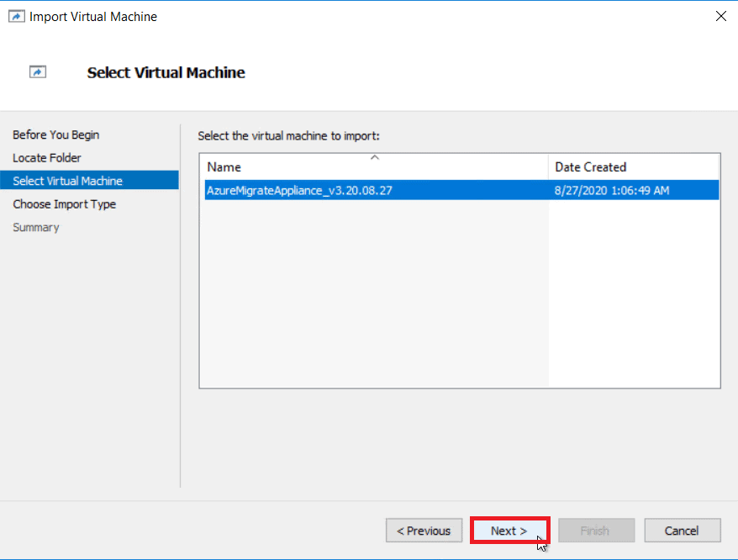
Task: Sort by the Date Created column header
Action: point(590,166)
